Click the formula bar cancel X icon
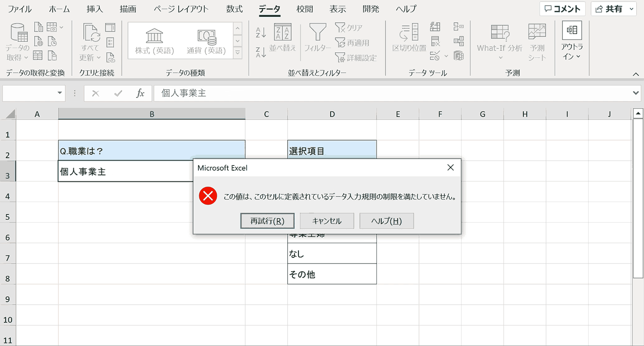 tap(95, 93)
